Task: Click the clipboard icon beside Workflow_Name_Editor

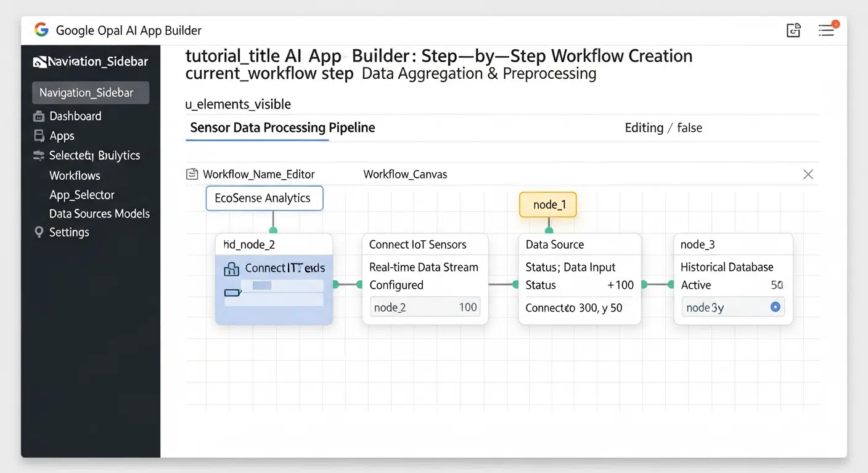Action: click(191, 174)
